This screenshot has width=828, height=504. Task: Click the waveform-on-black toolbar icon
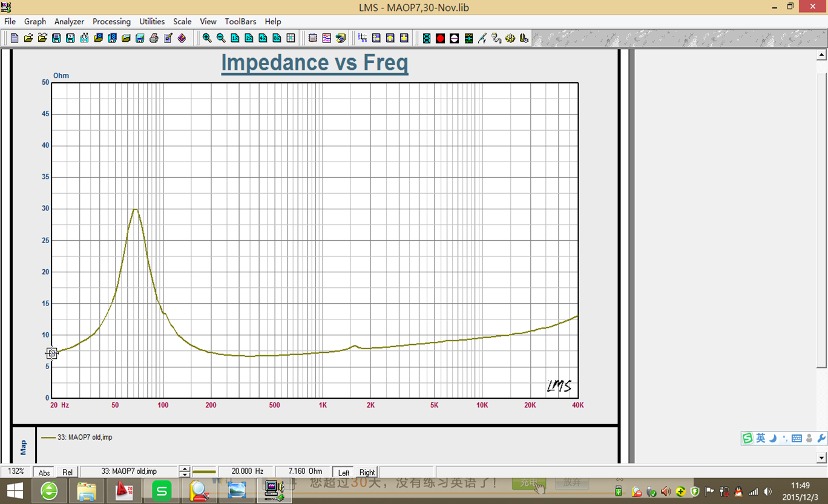coord(468,38)
